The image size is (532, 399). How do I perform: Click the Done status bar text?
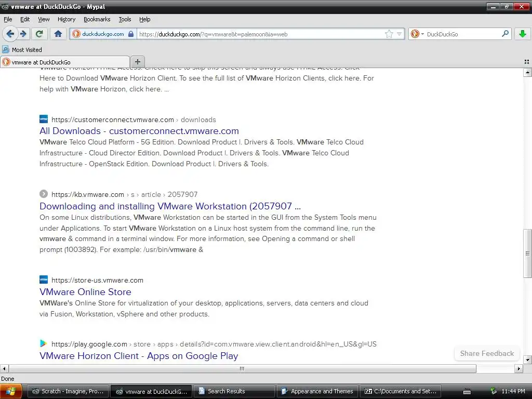(7, 379)
